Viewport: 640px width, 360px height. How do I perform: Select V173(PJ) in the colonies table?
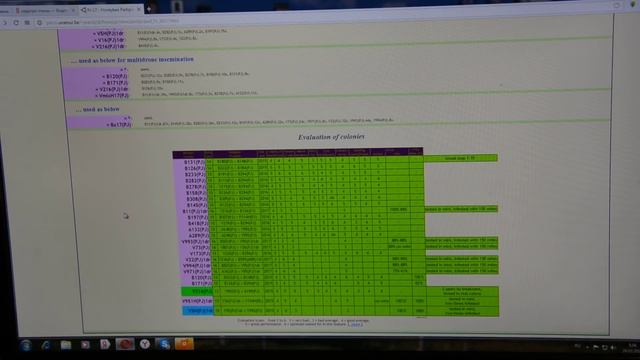click(200, 253)
